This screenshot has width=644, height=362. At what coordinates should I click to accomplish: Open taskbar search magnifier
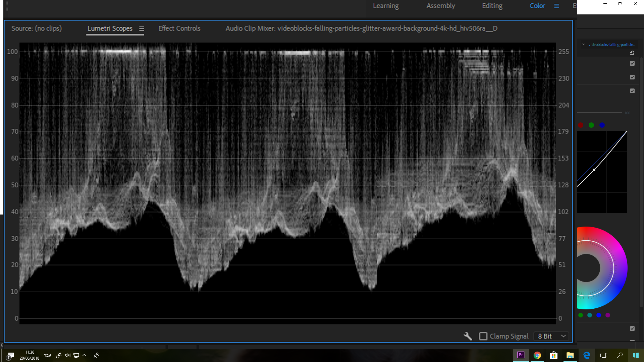pyautogui.click(x=620, y=355)
